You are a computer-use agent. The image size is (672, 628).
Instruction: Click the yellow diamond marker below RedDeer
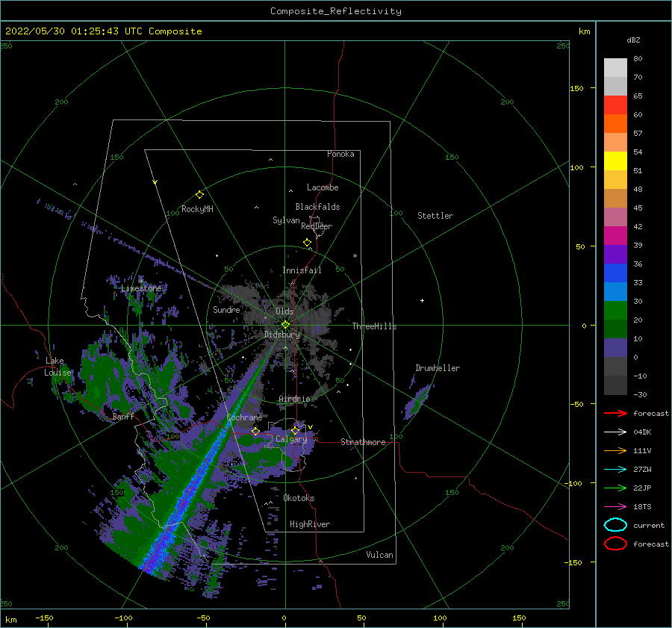[x=307, y=243]
